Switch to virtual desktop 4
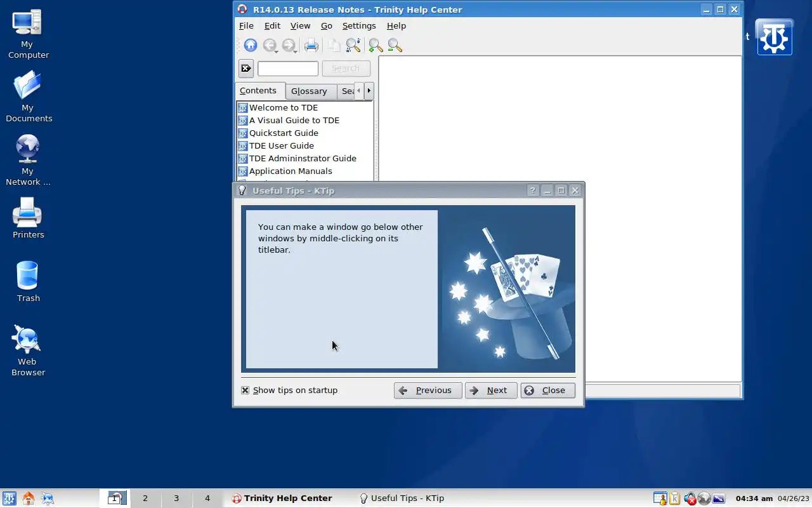Screen dimensions: 812x508 [x=207, y=498]
